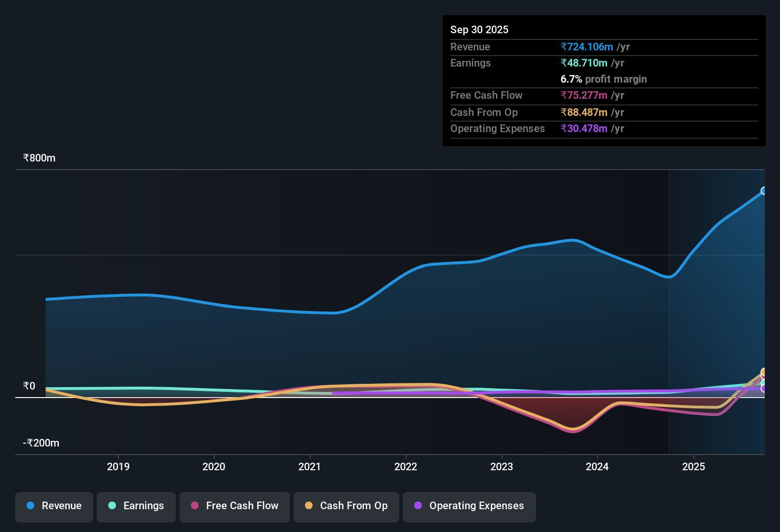
Task: Toggle Operating Expenses off in the legend
Action: pos(469,506)
